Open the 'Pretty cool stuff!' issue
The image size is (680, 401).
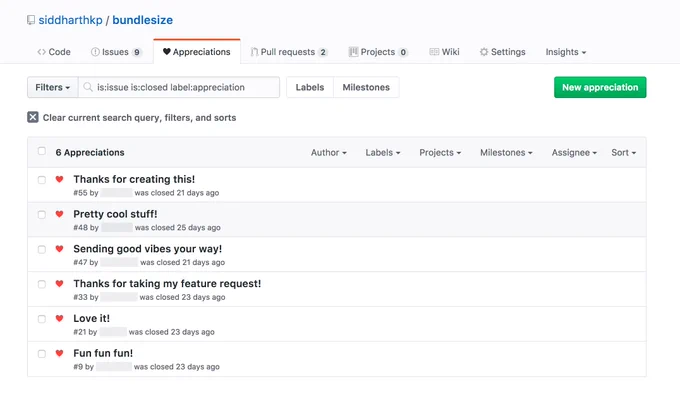tap(115, 214)
